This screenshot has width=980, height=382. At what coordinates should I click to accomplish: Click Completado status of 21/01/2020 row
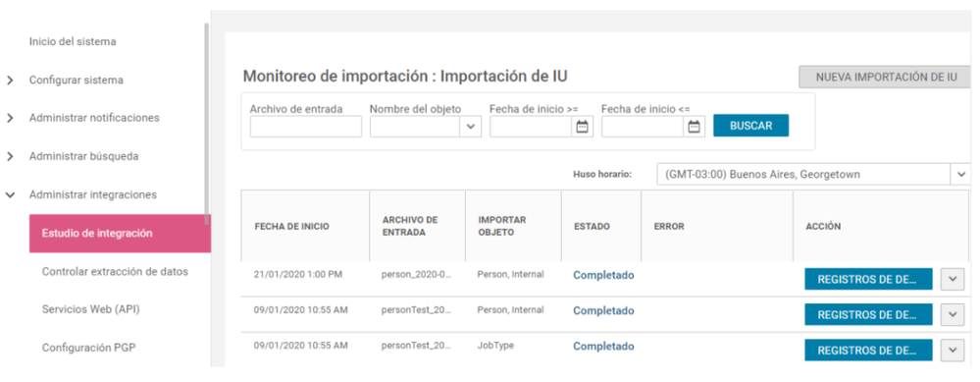[x=603, y=276]
